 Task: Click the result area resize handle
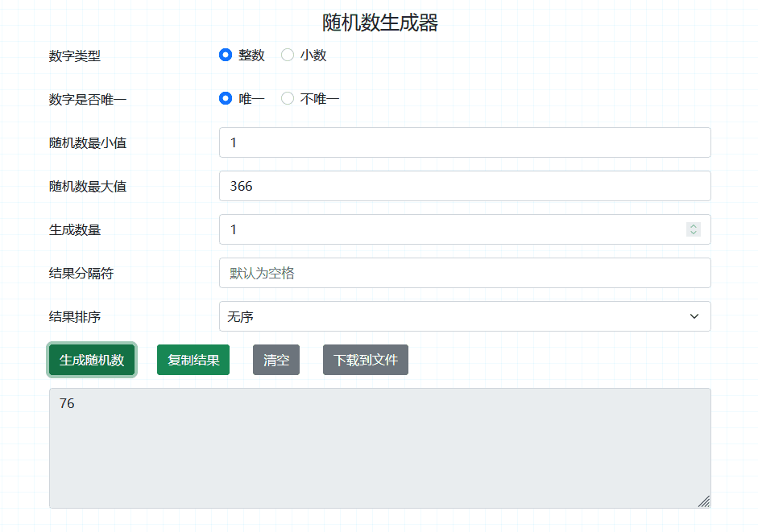pyautogui.click(x=704, y=501)
